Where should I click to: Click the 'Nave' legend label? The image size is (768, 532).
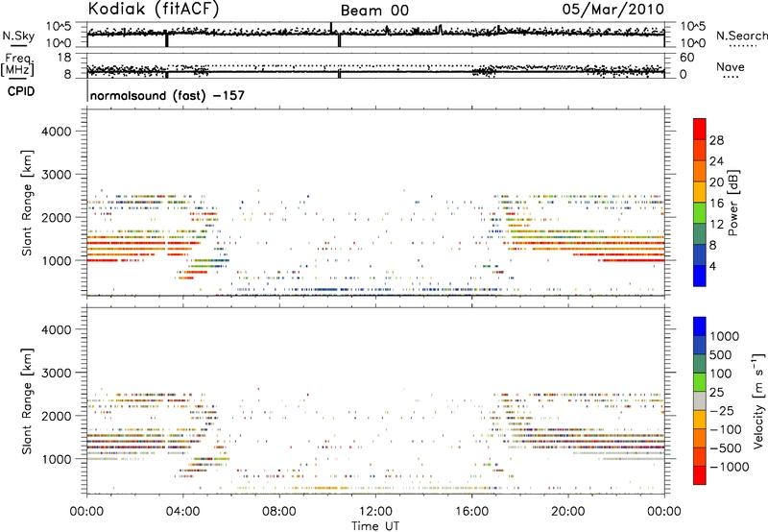point(730,66)
